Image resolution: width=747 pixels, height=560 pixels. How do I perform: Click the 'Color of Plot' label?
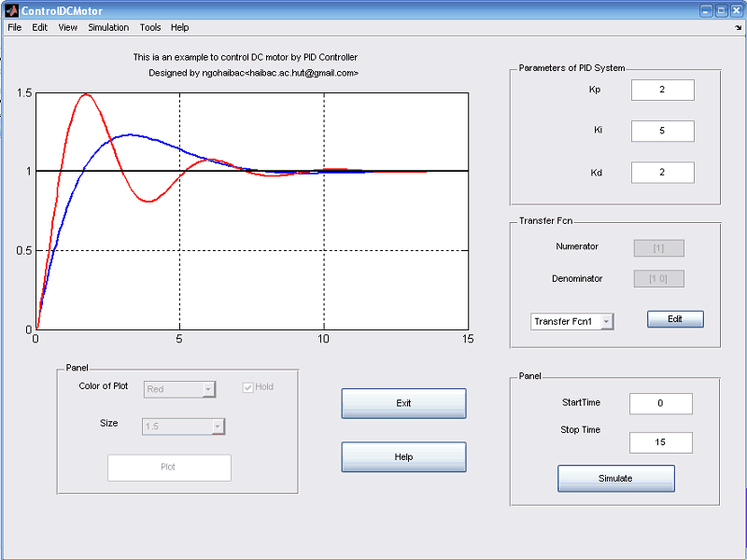pos(104,386)
